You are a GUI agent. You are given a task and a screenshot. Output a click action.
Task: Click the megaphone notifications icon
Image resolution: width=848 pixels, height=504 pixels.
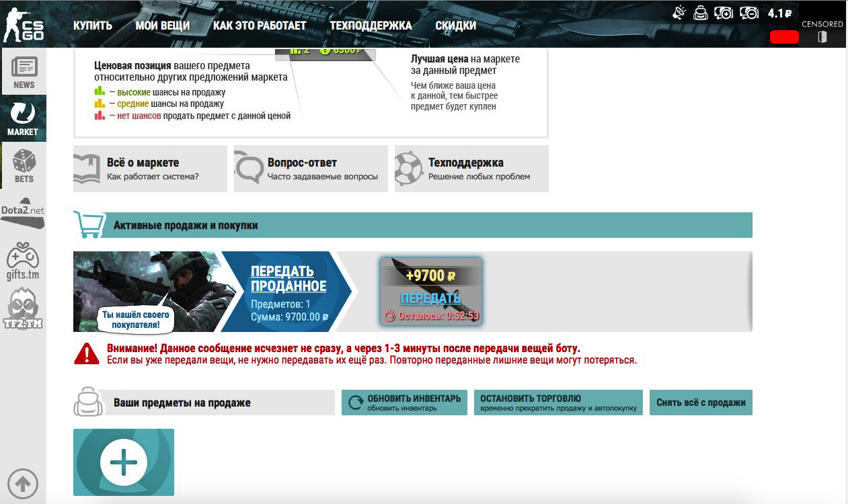[x=679, y=12]
